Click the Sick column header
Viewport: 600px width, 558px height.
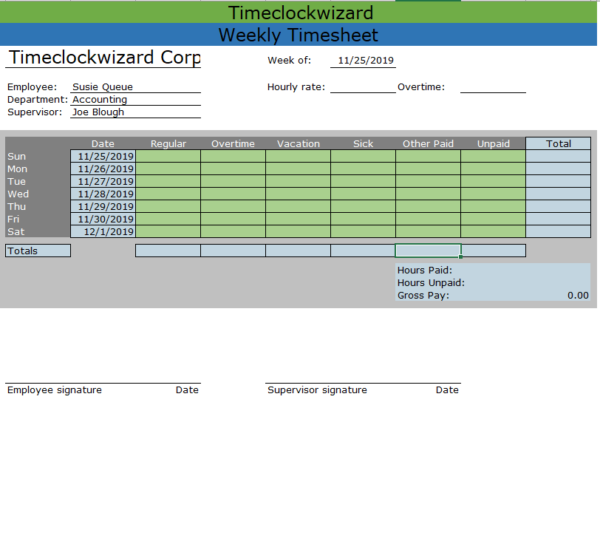363,144
